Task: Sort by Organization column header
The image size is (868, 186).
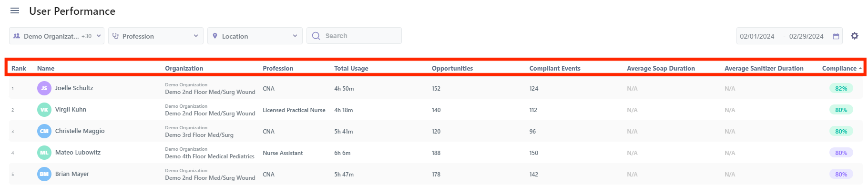Action: point(184,68)
